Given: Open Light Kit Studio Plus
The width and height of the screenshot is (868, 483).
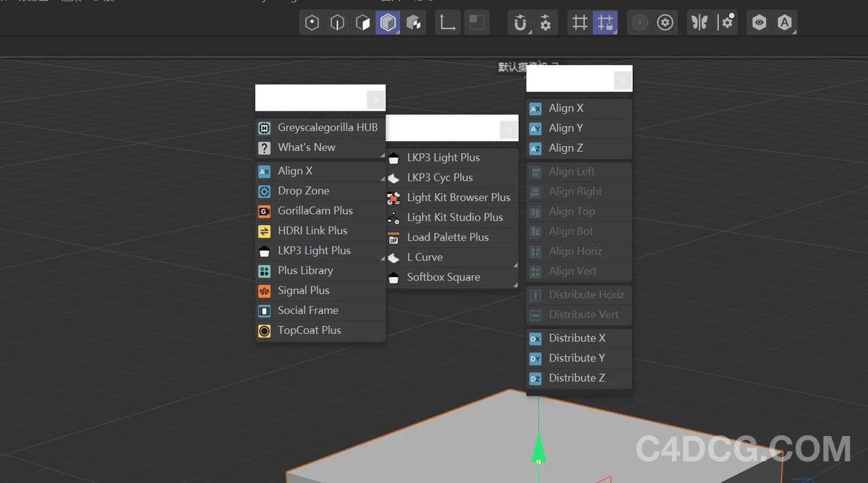Looking at the screenshot, I should point(454,218).
